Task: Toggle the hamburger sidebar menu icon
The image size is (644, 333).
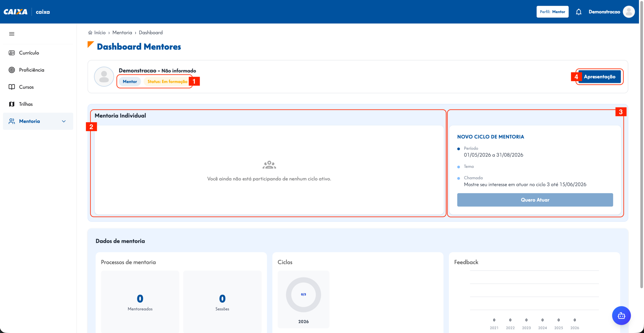Action: 12,34
